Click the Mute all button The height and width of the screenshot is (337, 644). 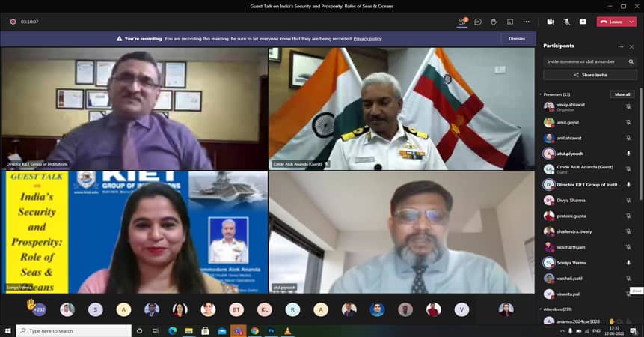point(622,94)
